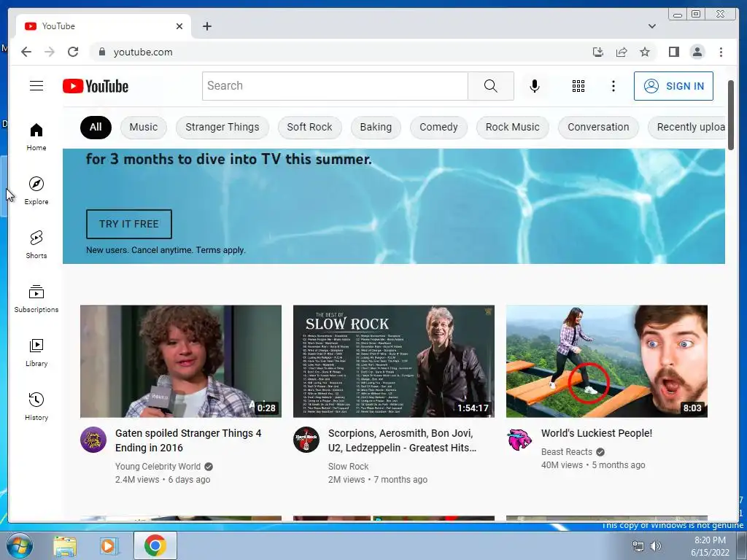
Task: View site information lock icon
Action: pyautogui.click(x=101, y=52)
